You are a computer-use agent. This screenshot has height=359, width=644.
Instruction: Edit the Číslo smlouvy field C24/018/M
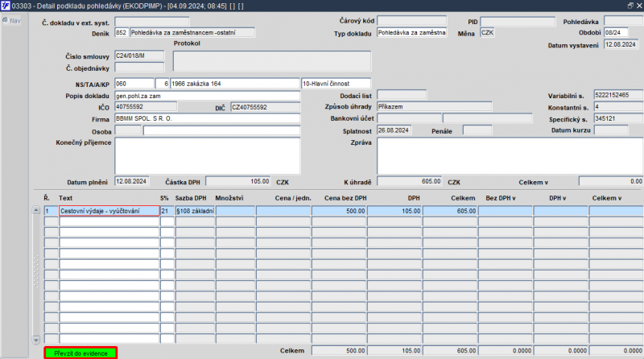pos(139,56)
